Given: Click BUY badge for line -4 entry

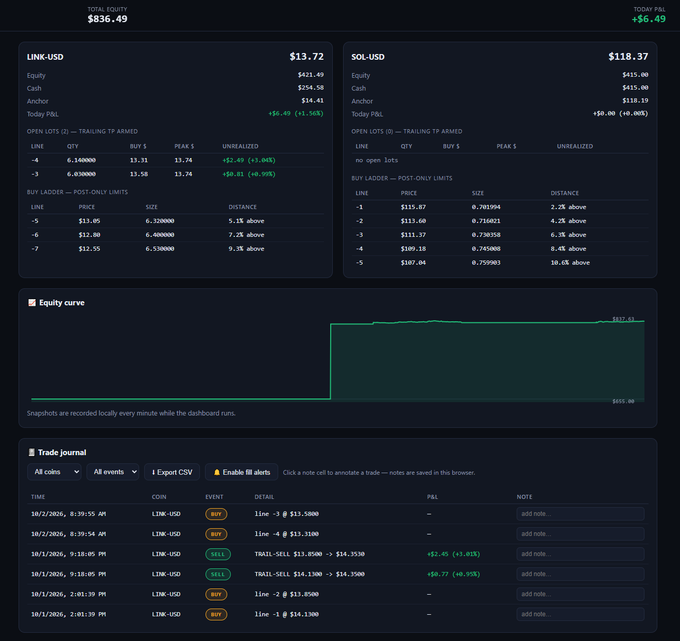Looking at the screenshot, I should pyautogui.click(x=216, y=534).
